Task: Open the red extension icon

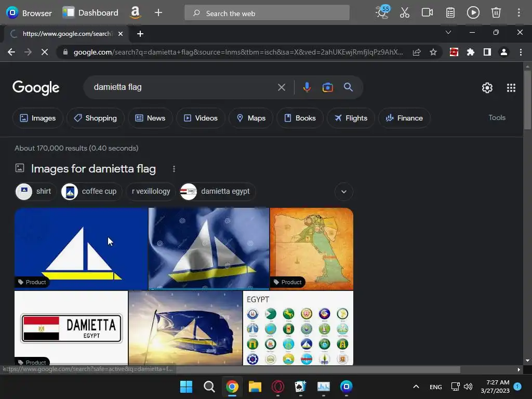Action: (x=454, y=52)
